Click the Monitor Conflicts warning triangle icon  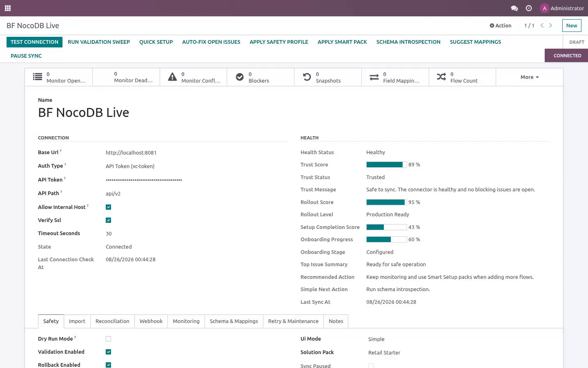(x=172, y=77)
